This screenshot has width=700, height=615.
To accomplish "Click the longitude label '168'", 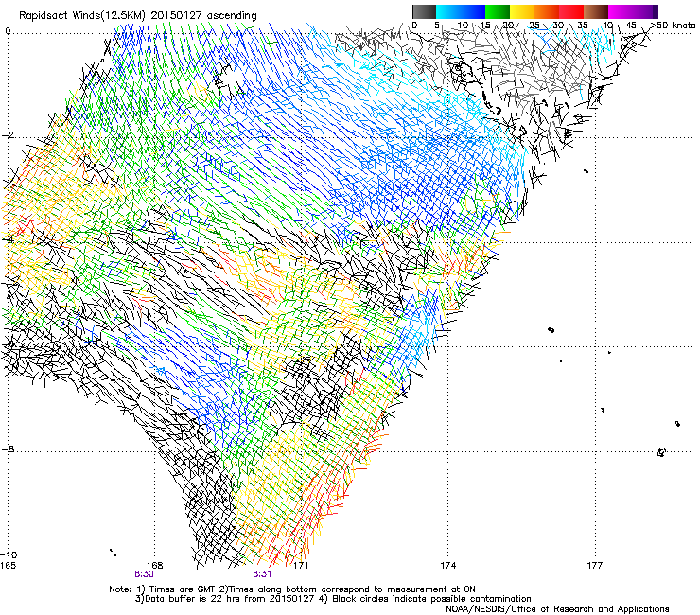I will tap(155, 566).
